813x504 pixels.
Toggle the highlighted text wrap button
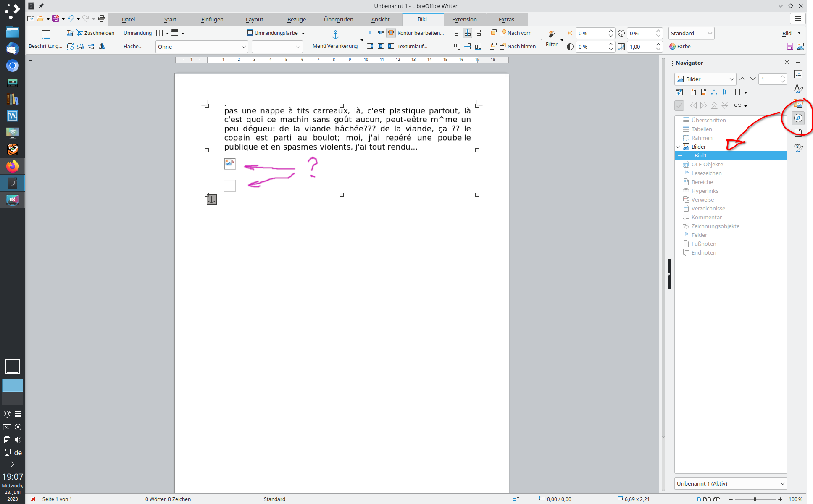(x=391, y=33)
